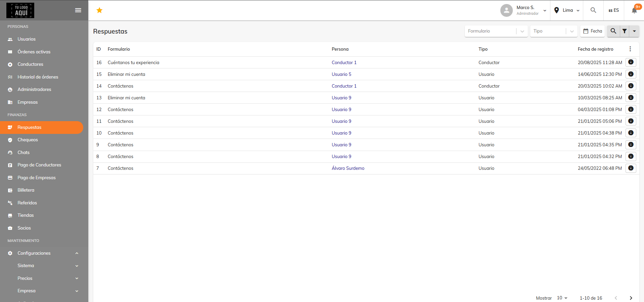This screenshot has width=644, height=302.
Task: View info for response ID 8
Action: (631, 156)
